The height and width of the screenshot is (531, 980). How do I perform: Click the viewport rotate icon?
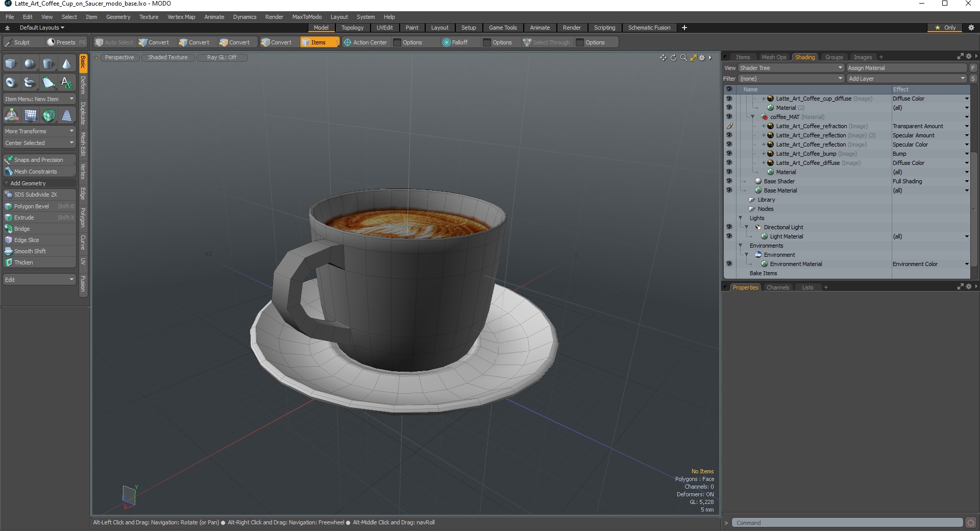pyautogui.click(x=673, y=58)
